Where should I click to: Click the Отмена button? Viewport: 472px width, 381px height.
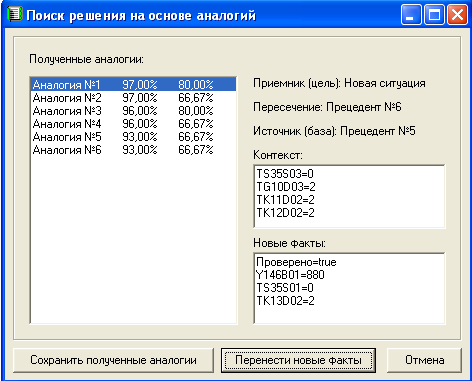pyautogui.click(x=425, y=360)
